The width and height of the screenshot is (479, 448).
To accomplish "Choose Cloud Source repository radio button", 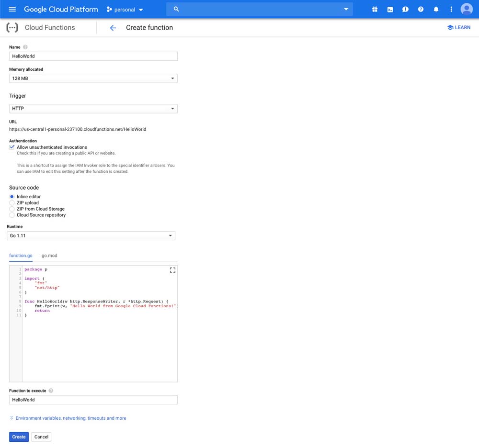I will pos(12,215).
